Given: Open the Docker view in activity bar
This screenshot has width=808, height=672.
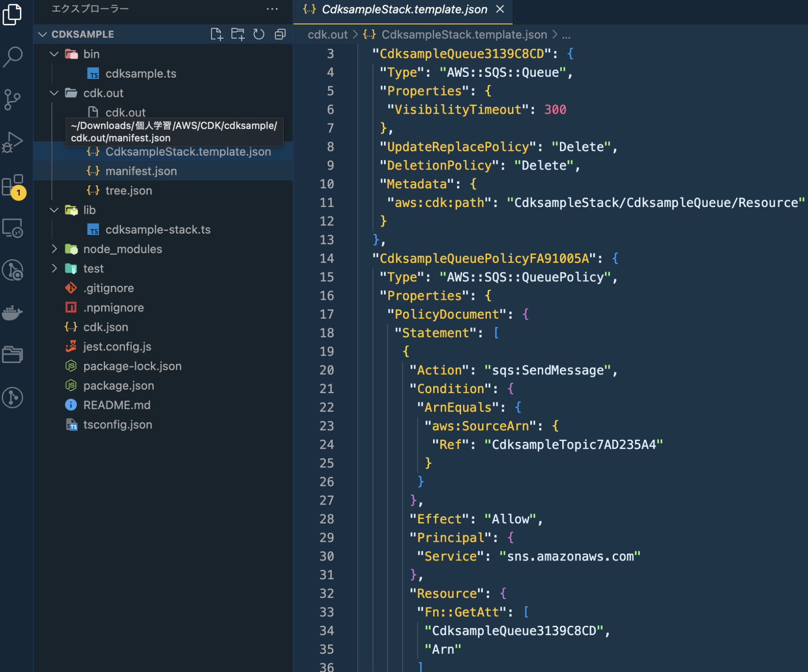Looking at the screenshot, I should (13, 312).
